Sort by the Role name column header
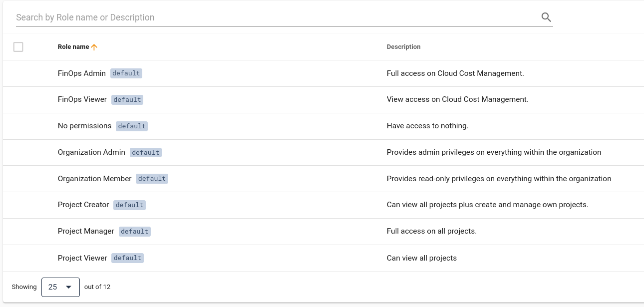Screen dimensions: 644x307 tap(73, 47)
